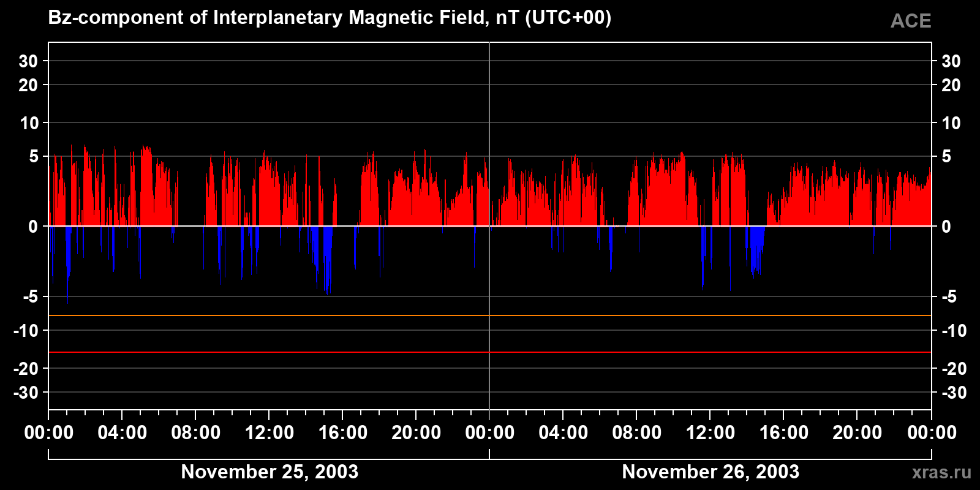Click the 04:00 time label for November 25
Screen dimensions: 980x490
pyautogui.click(x=123, y=433)
